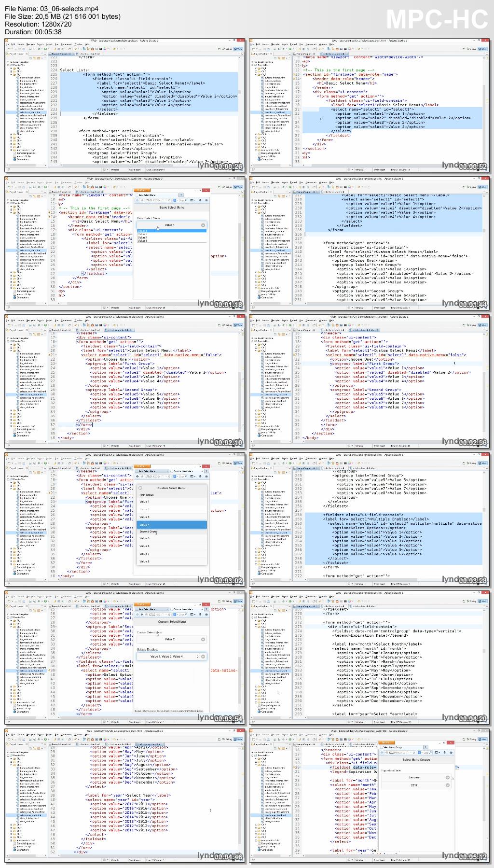494x868 pixels.
Task: Select 'Value 1' in the Custom Select Menu list
Action: pyautogui.click(x=172, y=502)
